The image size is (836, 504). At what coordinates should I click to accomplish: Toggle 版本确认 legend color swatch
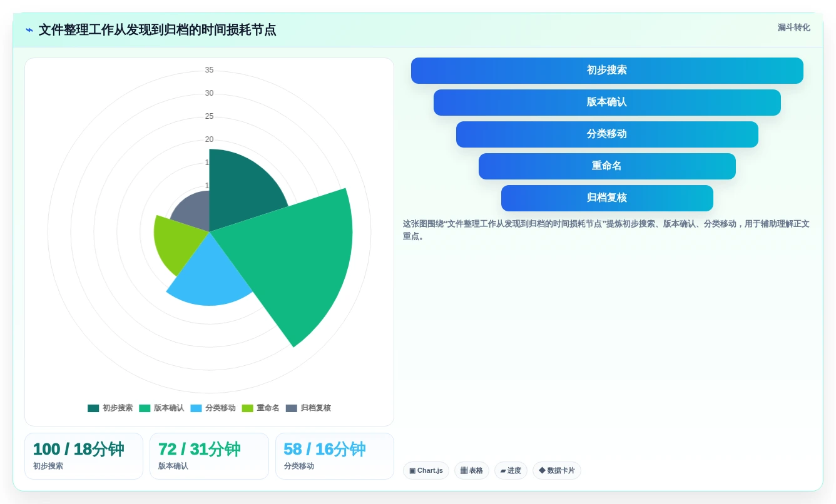[x=145, y=408]
